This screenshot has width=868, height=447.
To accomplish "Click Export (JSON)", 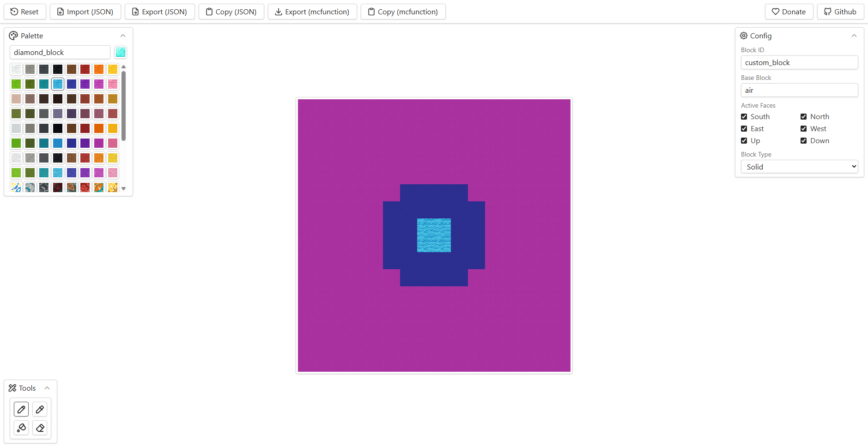I will tap(160, 12).
